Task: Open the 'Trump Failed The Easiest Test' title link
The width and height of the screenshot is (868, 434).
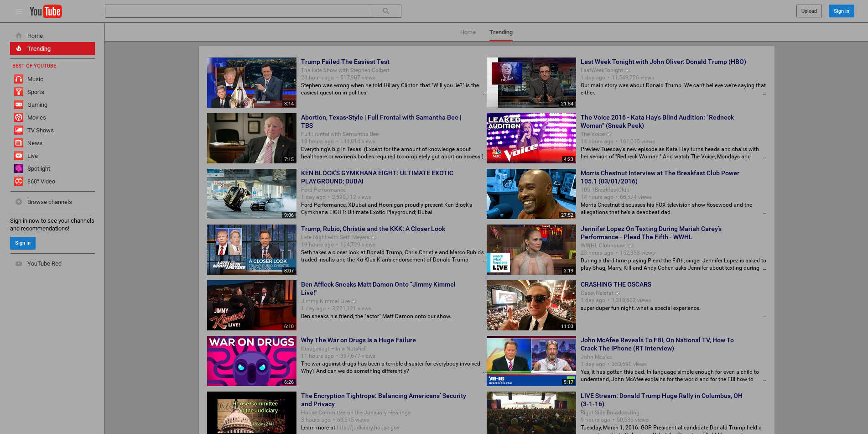Action: tap(345, 62)
